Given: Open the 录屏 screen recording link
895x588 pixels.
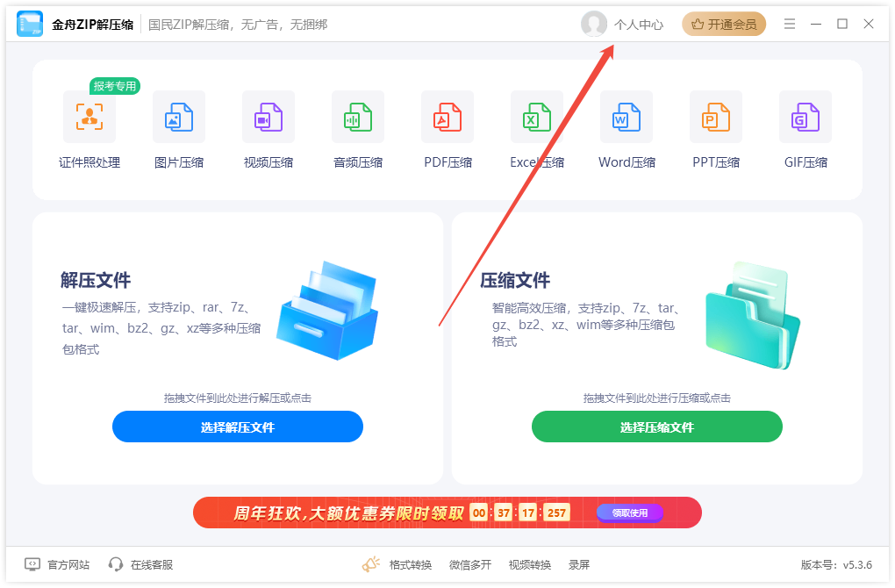Looking at the screenshot, I should (x=579, y=564).
